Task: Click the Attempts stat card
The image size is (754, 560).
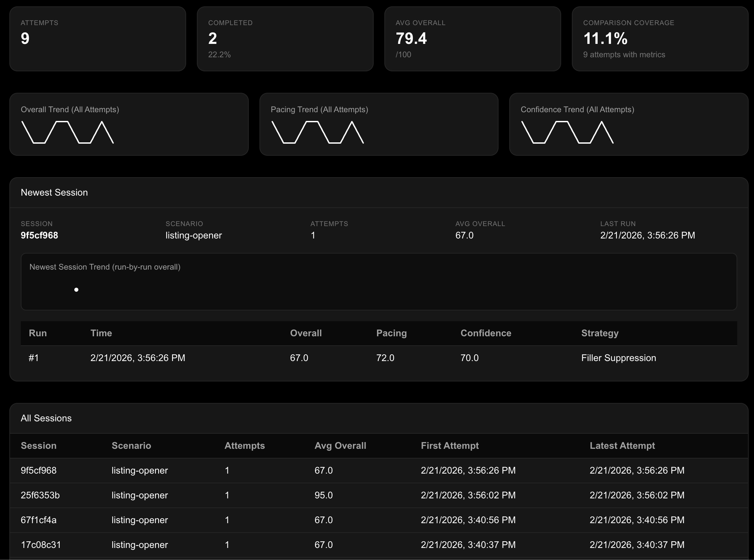Action: [x=97, y=39]
